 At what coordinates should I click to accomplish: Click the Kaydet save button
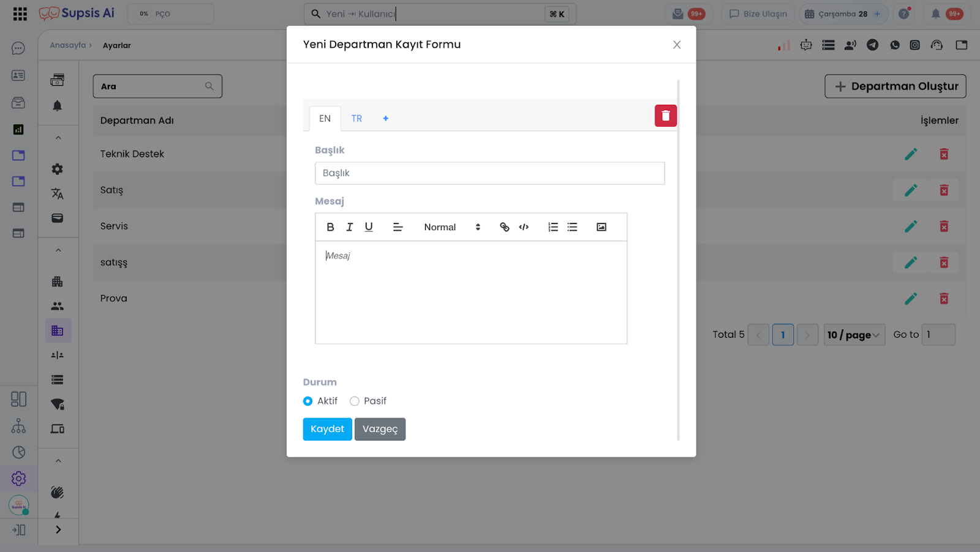tap(327, 429)
